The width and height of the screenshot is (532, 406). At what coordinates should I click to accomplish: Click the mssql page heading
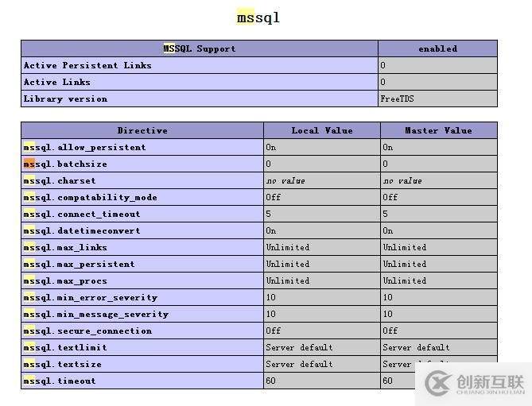[258, 17]
